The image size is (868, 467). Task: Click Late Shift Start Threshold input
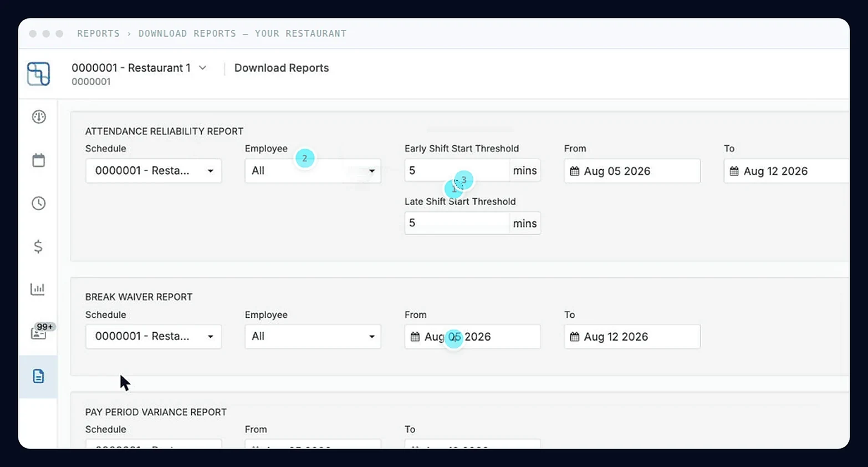457,223
